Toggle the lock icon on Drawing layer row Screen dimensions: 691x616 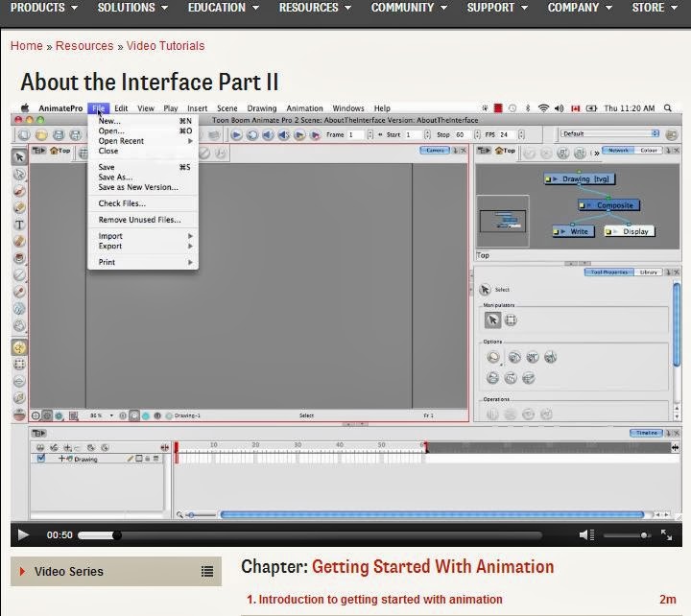[147, 459]
